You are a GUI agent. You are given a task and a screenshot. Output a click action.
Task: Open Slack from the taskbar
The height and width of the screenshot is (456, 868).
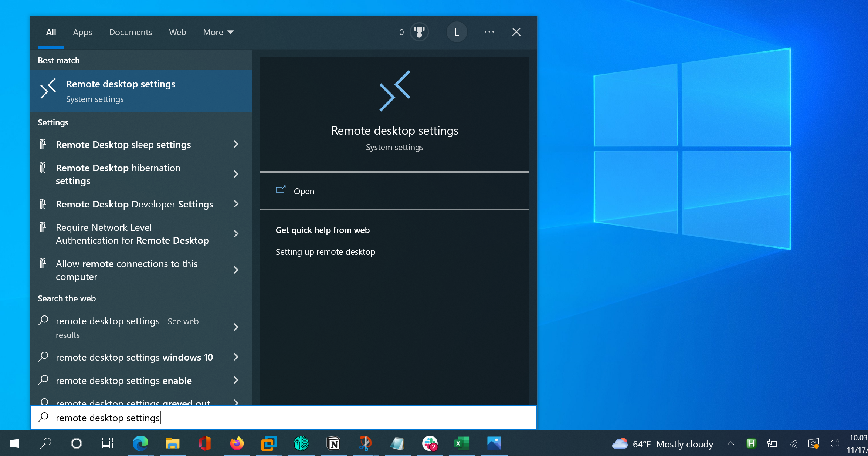point(430,443)
